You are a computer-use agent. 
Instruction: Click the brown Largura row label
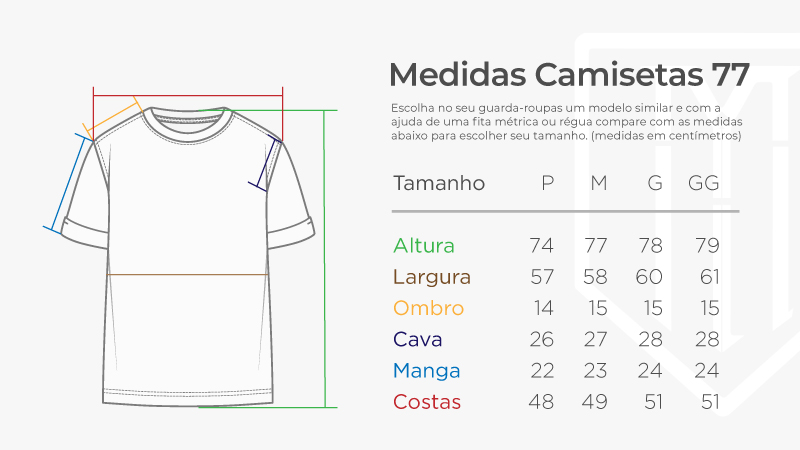coord(432,277)
